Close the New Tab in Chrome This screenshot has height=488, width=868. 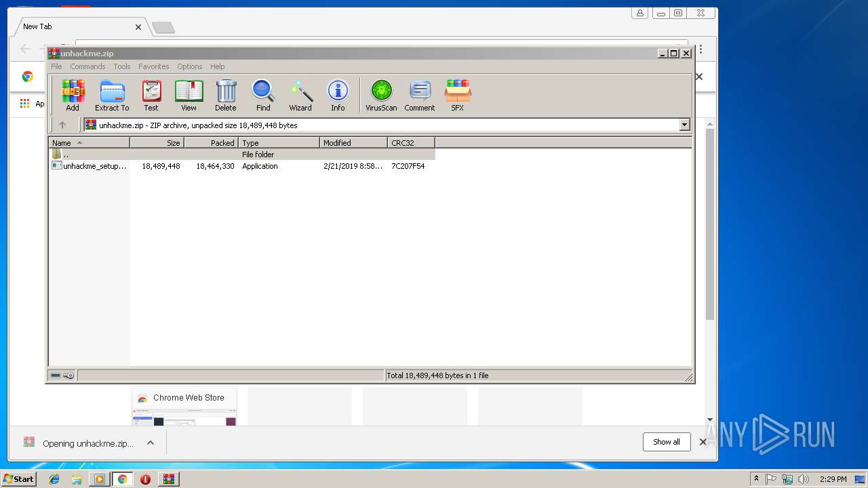click(138, 27)
